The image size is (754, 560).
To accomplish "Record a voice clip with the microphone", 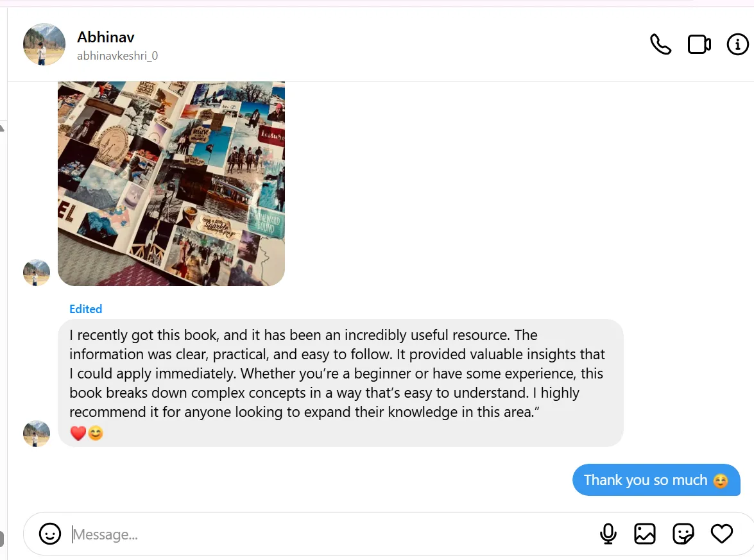I will click(x=608, y=534).
